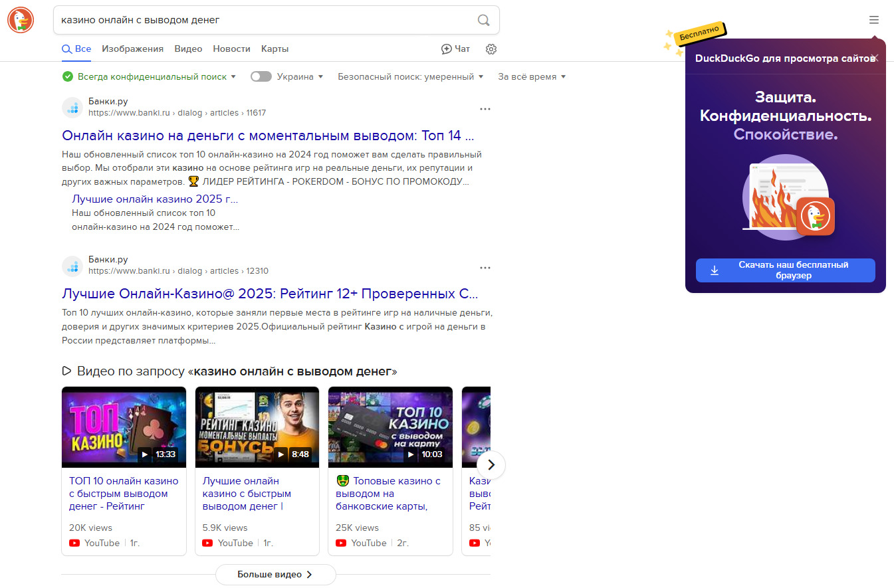Open the Чат chat button
This screenshot has width=894, height=588.
(455, 49)
